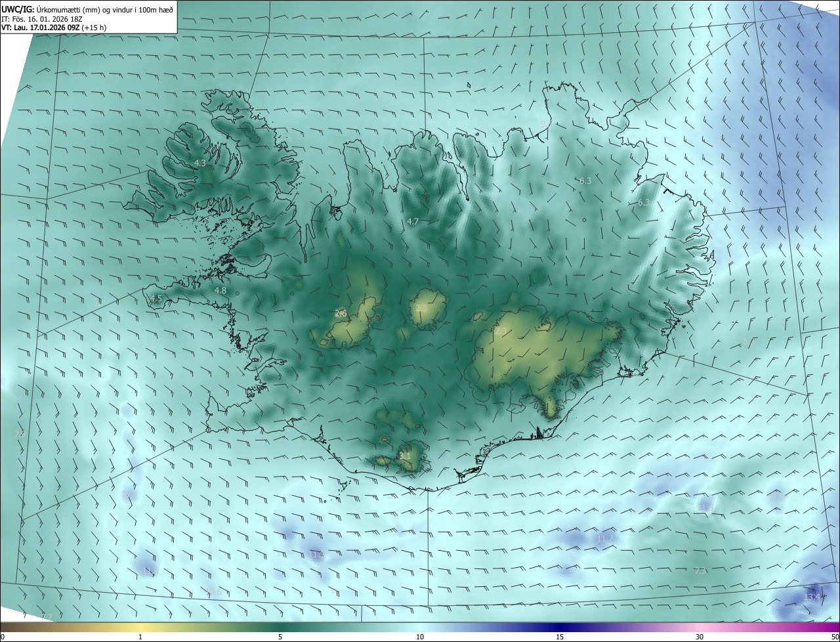Click the UWC/IG Úrkomumætti title text
Screen dimensions: 840x642
click(87, 9)
